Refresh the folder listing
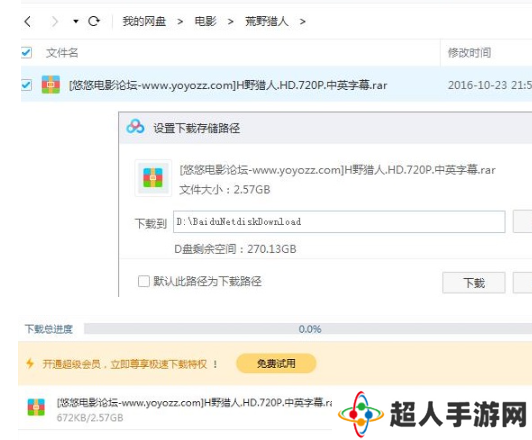The image size is (532, 440). coord(94,21)
